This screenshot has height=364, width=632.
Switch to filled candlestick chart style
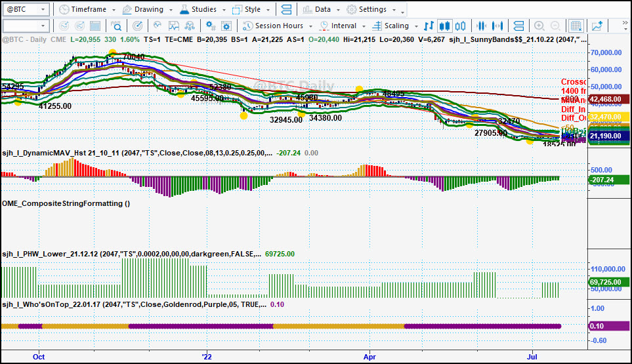444,26
